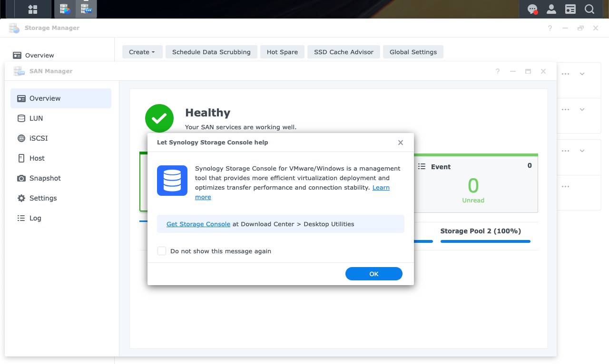Close the Storage Console help dialog

point(401,143)
